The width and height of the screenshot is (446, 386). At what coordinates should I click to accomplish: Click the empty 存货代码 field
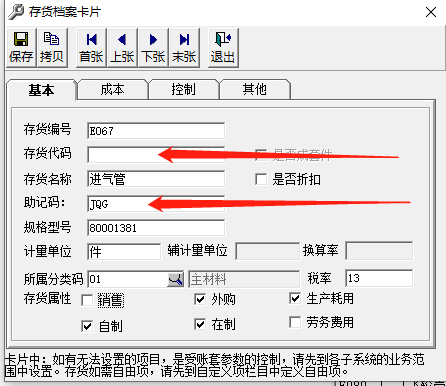pos(156,155)
